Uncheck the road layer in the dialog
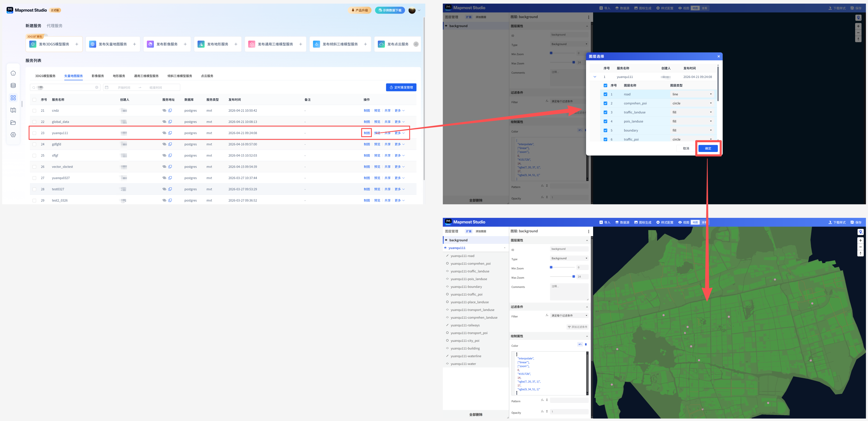Viewport: 868px width, 421px height. [605, 94]
